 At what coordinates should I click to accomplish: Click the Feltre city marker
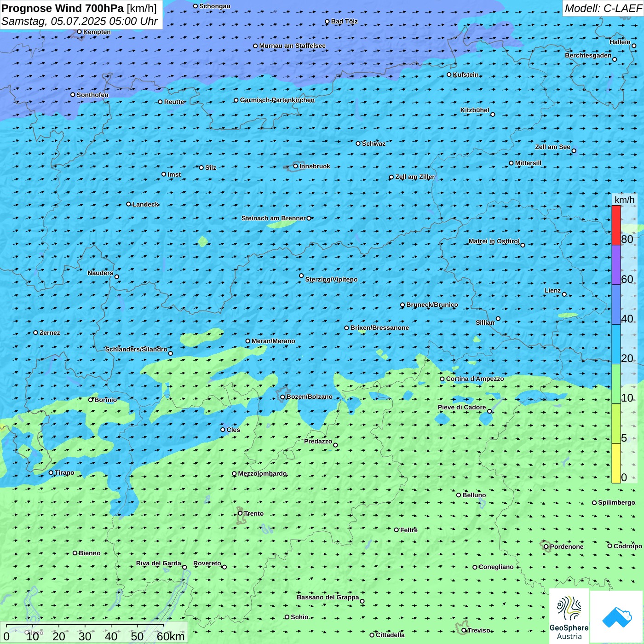pos(397,530)
